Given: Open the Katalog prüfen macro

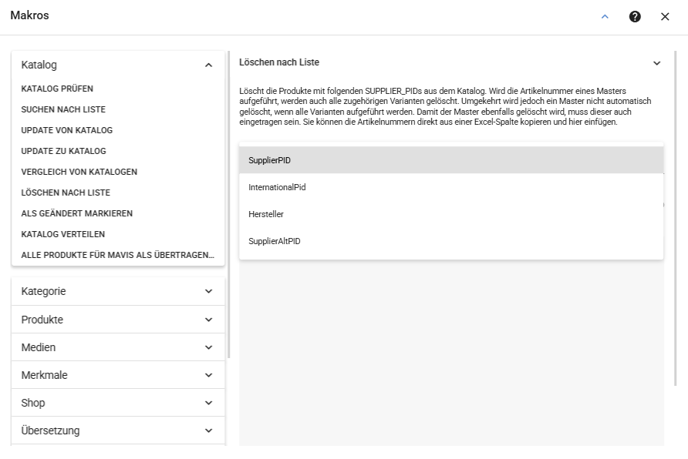Looking at the screenshot, I should click(x=57, y=89).
